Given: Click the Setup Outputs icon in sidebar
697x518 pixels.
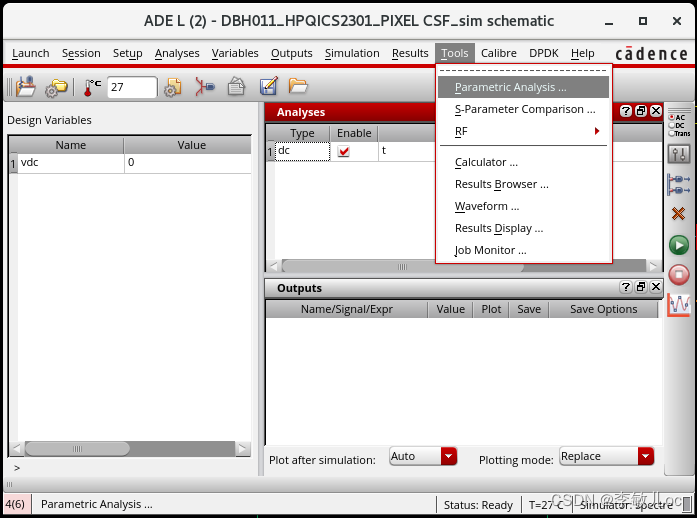Looking at the screenshot, I should click(x=679, y=185).
